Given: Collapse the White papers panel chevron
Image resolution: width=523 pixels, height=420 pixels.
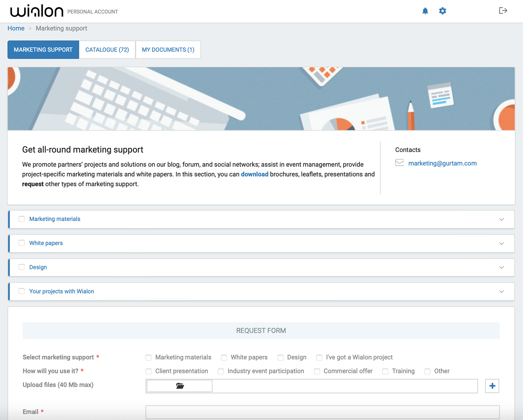Looking at the screenshot, I should [x=501, y=243].
